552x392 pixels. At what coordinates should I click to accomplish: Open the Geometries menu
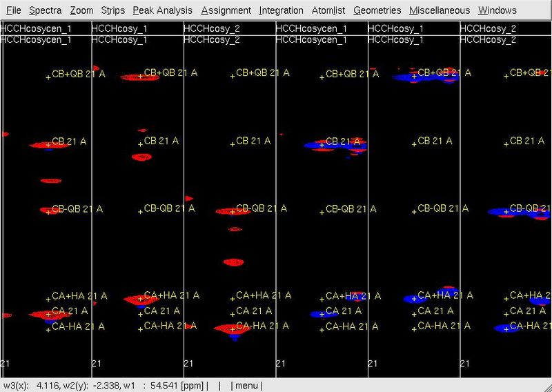click(377, 10)
